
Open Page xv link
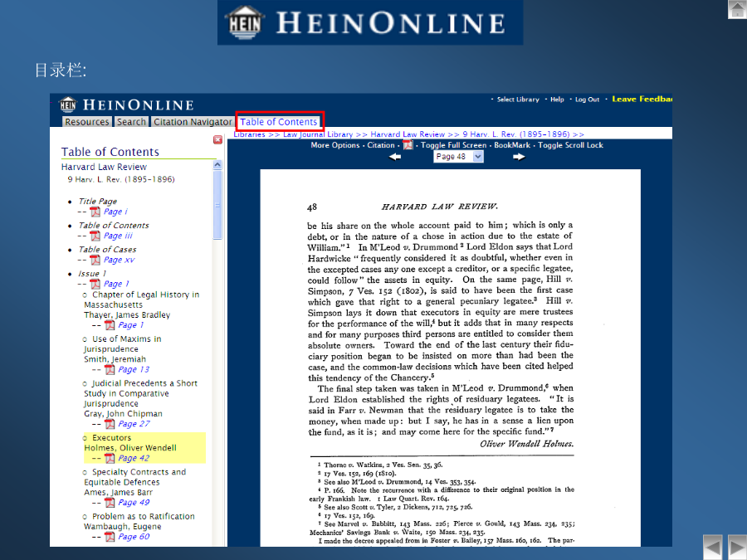point(119,260)
